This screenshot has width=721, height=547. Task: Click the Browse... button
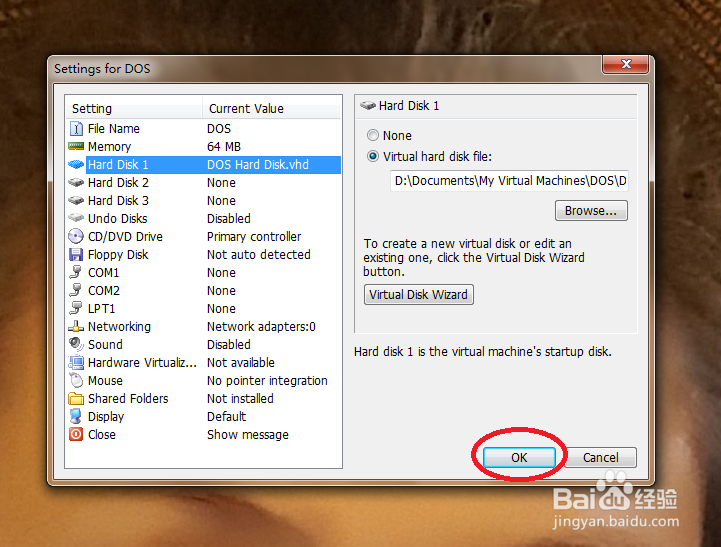[x=591, y=211]
